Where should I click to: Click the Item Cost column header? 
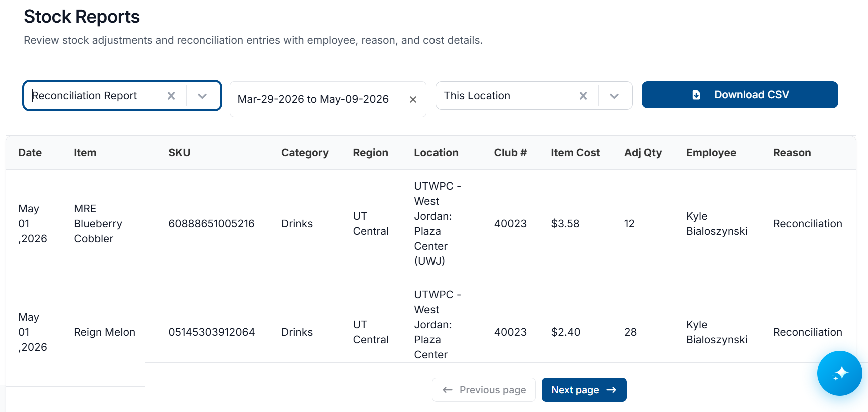(575, 153)
